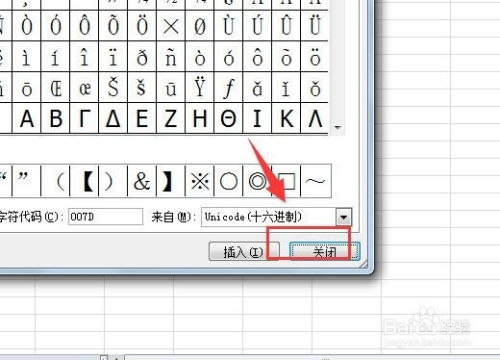Select lowercase í with acute accent
Image resolution: width=500 pixels, height=360 pixels.
pos(55,56)
